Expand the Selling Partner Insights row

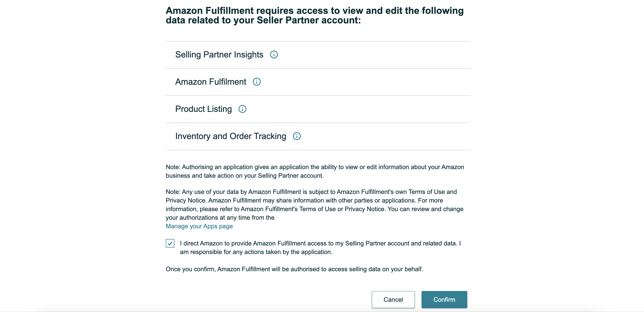[219, 55]
